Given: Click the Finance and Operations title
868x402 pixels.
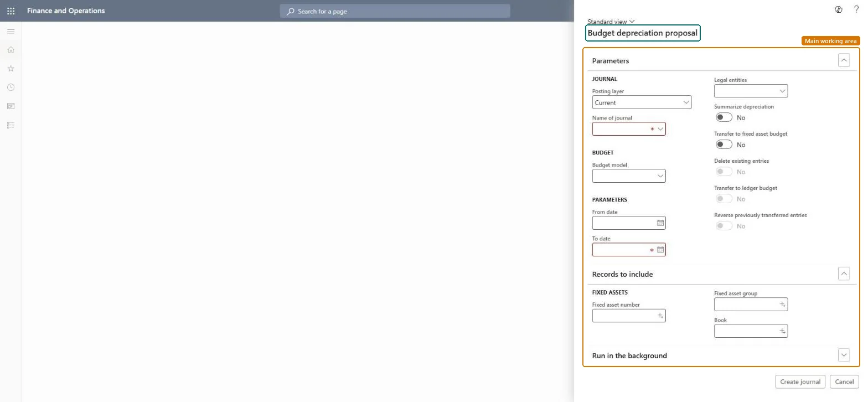Looking at the screenshot, I should (x=66, y=11).
